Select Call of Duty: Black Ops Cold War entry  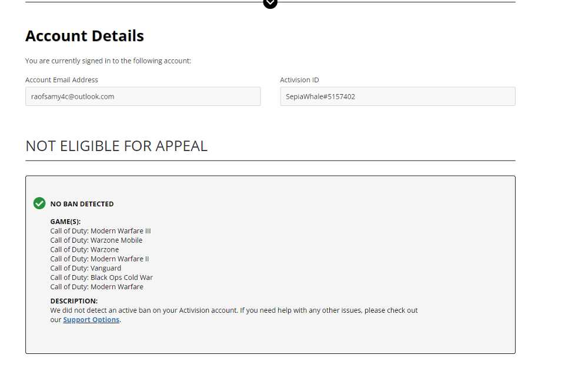coord(102,277)
